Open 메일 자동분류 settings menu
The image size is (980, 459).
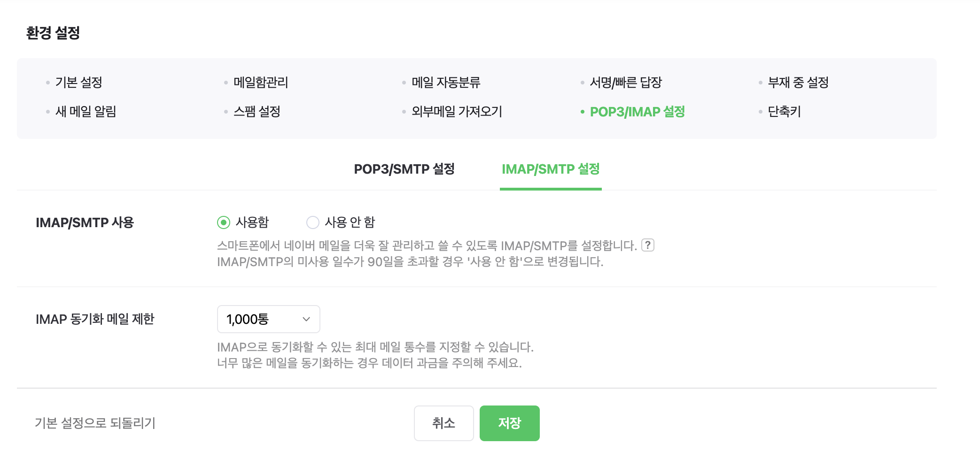[x=446, y=83]
